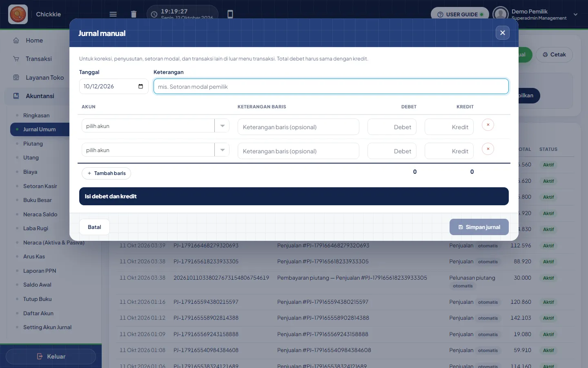
Task: Click the Keluar logout button
Action: pos(51,357)
